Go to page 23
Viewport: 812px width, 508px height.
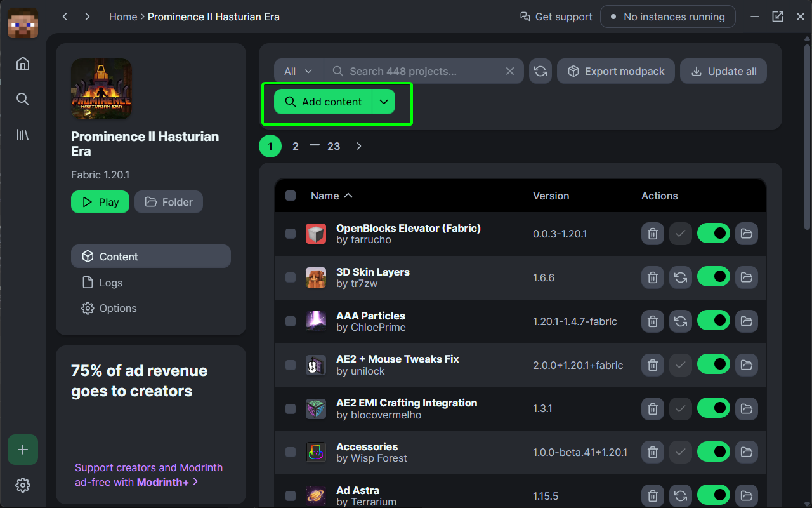click(334, 146)
